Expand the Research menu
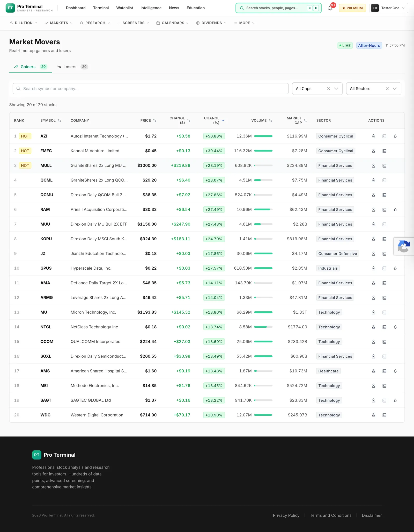Image resolution: width=414 pixels, height=532 pixels. (x=95, y=23)
